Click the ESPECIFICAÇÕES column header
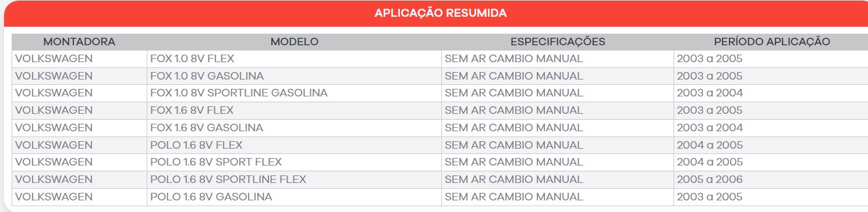 point(558,42)
